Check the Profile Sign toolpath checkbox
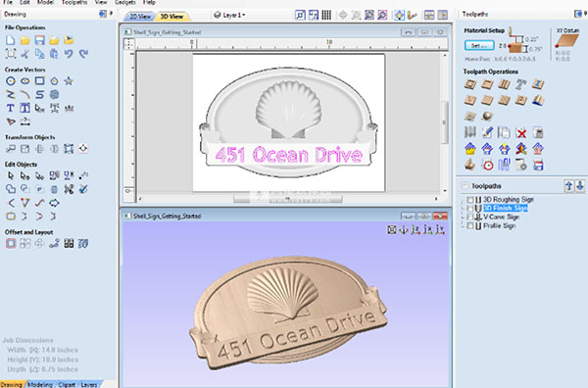 470,225
